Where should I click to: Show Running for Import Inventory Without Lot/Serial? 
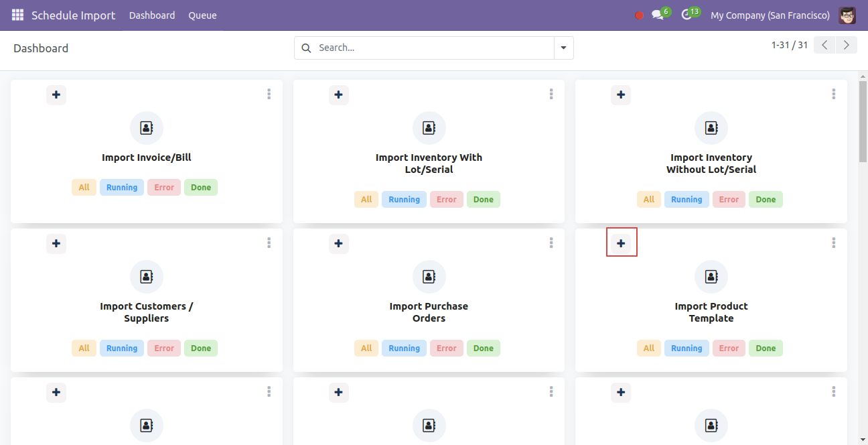click(686, 200)
